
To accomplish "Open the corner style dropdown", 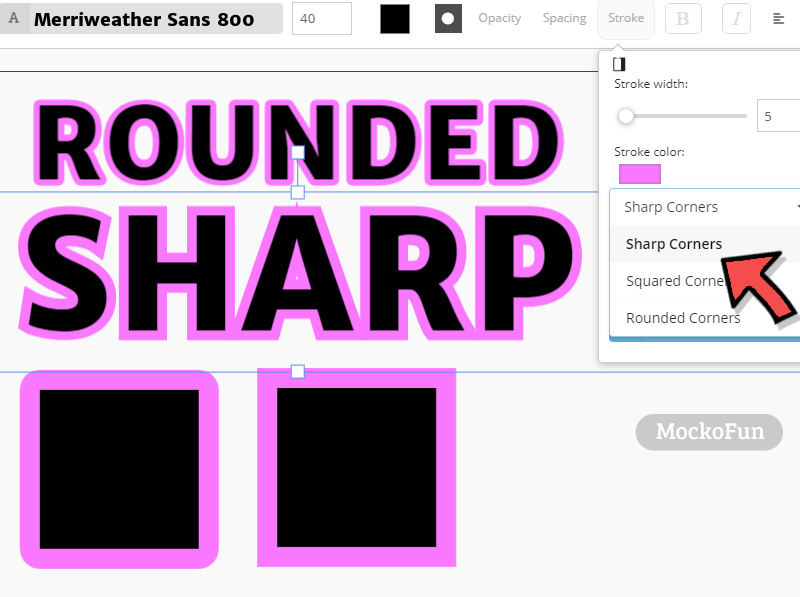I will coord(700,207).
